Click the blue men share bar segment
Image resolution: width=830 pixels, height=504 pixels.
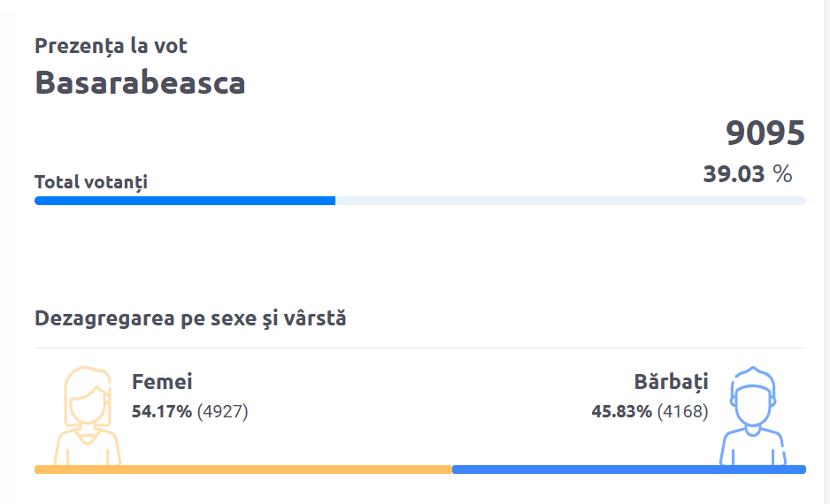coord(628,470)
